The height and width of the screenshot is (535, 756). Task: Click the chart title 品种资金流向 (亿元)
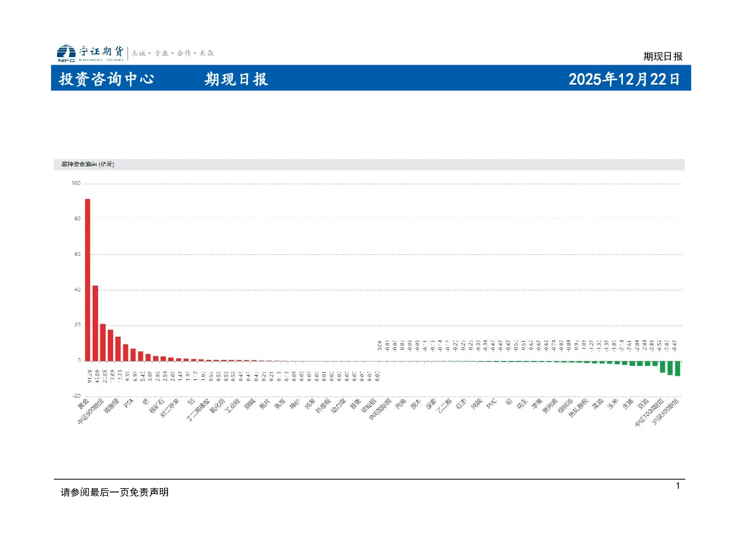tap(87, 164)
